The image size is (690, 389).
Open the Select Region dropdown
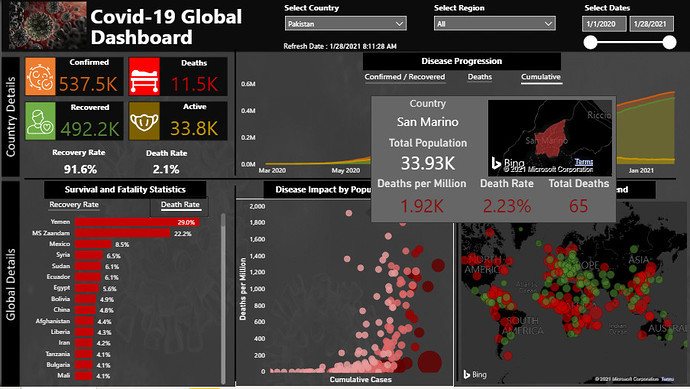tap(495, 24)
